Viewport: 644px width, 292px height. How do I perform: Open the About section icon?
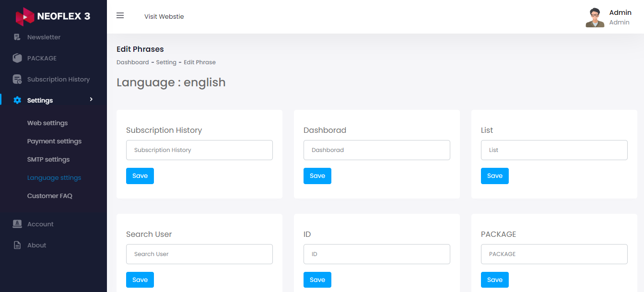point(17,245)
